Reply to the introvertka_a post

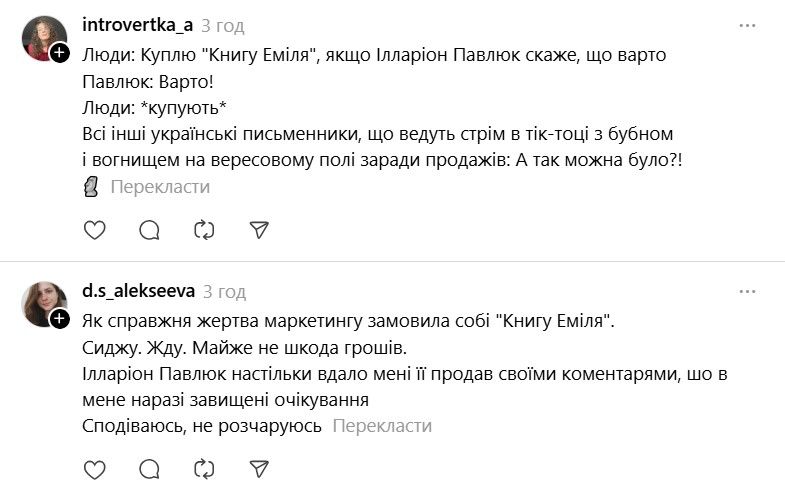[149, 230]
